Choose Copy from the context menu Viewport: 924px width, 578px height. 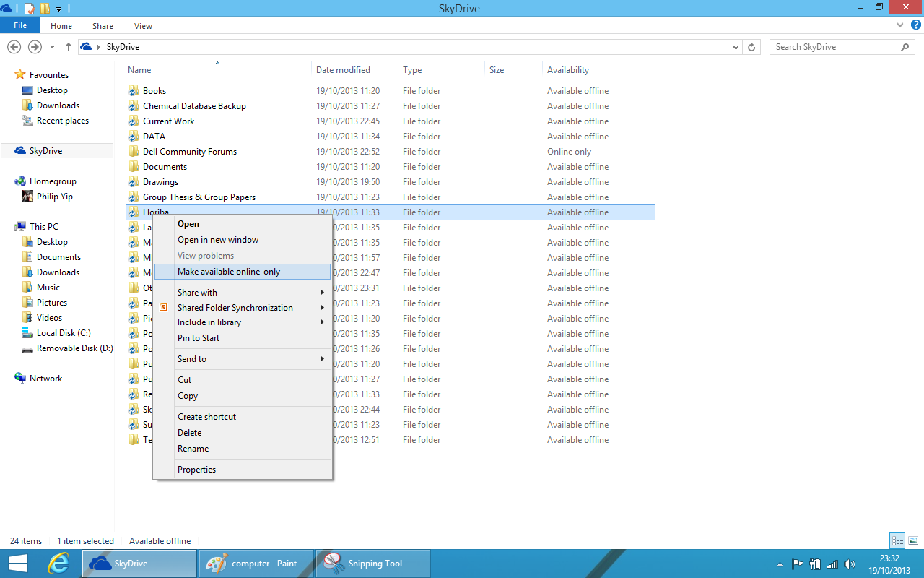pos(243,396)
